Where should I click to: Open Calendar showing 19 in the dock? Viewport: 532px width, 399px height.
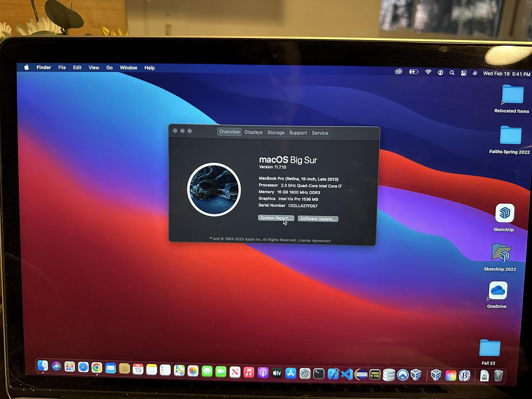(x=138, y=369)
